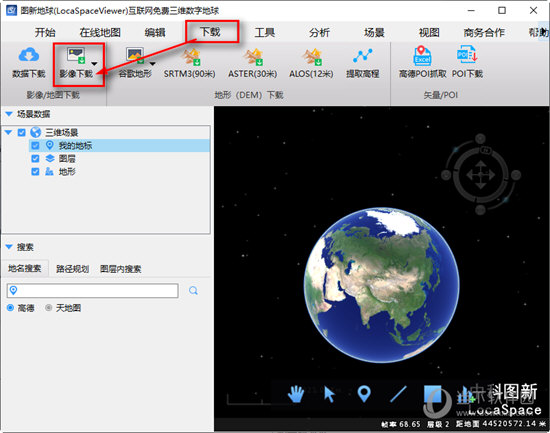This screenshot has width=550, height=433.
Task: Click the navigation compass pan arrows
Action: pos(481,174)
